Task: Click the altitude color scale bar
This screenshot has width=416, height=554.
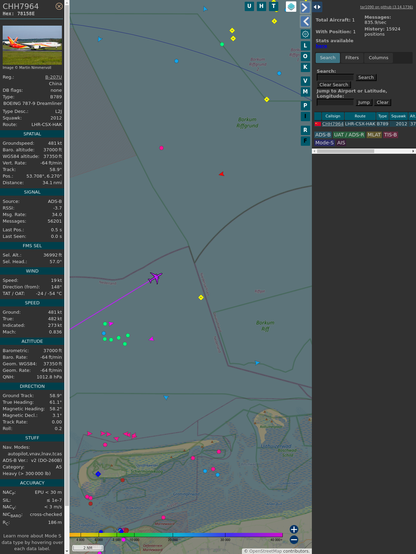Action: pos(176,535)
